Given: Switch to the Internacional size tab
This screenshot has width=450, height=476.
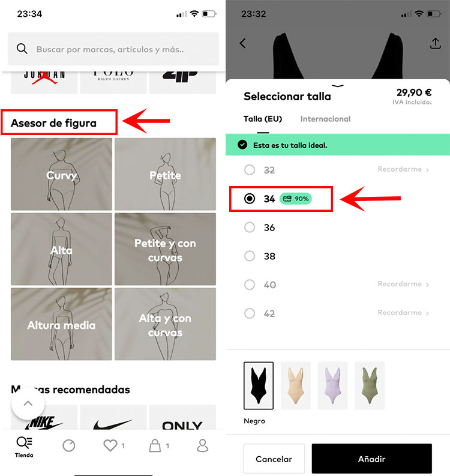Looking at the screenshot, I should [x=325, y=119].
